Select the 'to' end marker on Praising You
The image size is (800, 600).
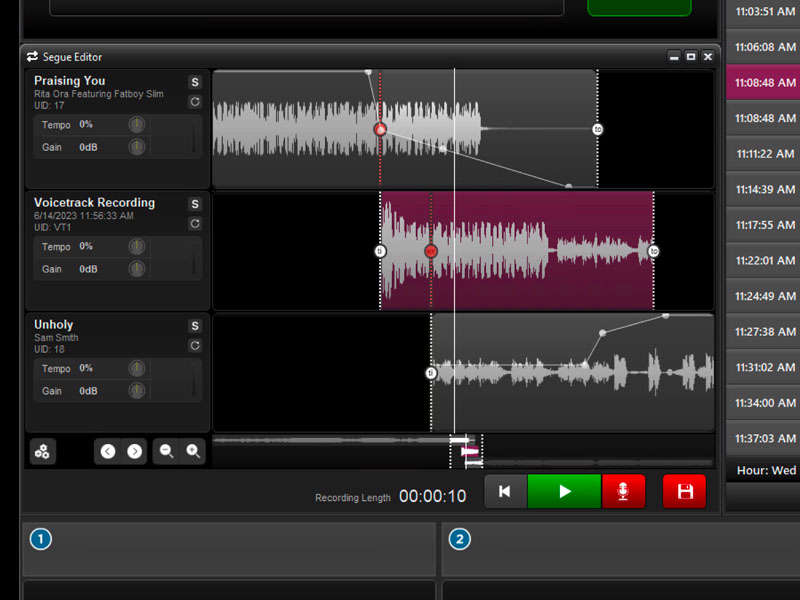point(597,130)
